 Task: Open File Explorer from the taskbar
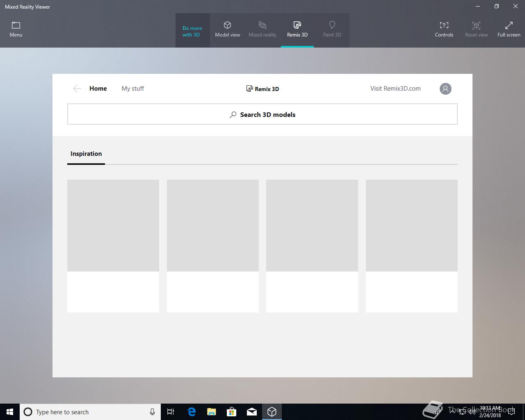tap(212, 412)
